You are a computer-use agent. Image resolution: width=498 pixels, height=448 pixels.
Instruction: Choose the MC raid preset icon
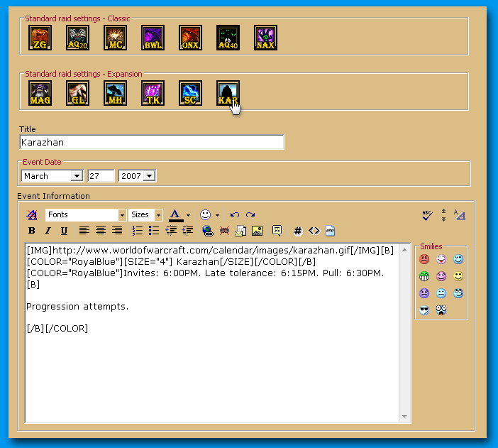[x=116, y=38]
